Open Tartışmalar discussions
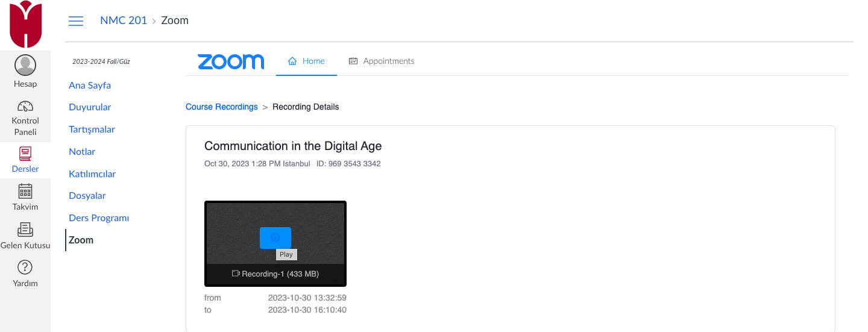This screenshot has width=868, height=332. coord(92,129)
